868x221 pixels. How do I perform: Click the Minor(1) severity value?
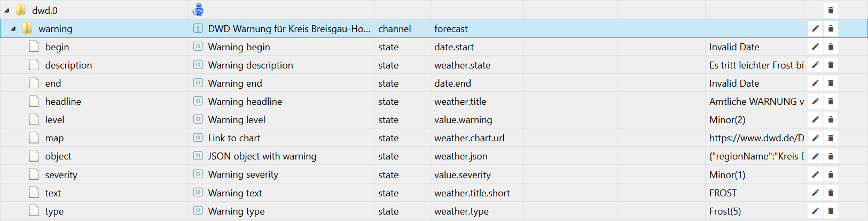[727, 175]
